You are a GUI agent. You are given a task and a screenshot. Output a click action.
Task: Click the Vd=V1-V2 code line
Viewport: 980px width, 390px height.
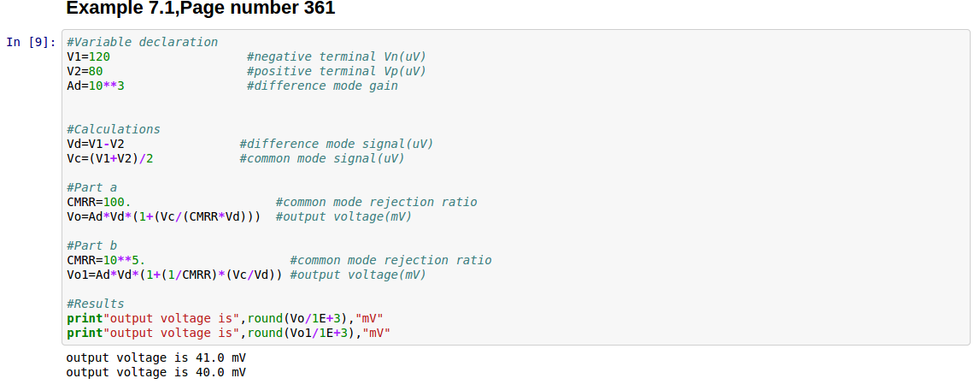(x=96, y=144)
